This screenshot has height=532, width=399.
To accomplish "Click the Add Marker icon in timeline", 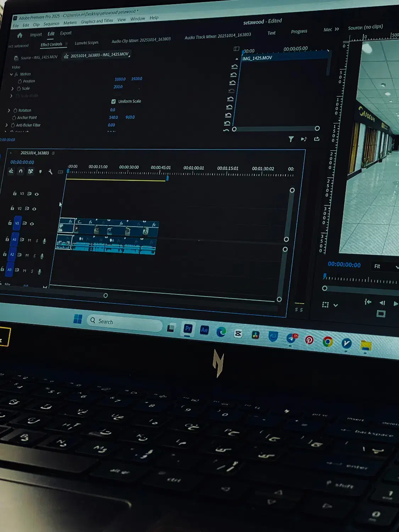I will [x=40, y=172].
